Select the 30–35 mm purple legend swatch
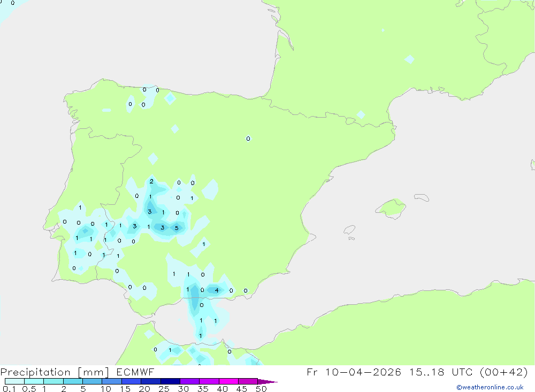535x392 pixels. coord(189,381)
